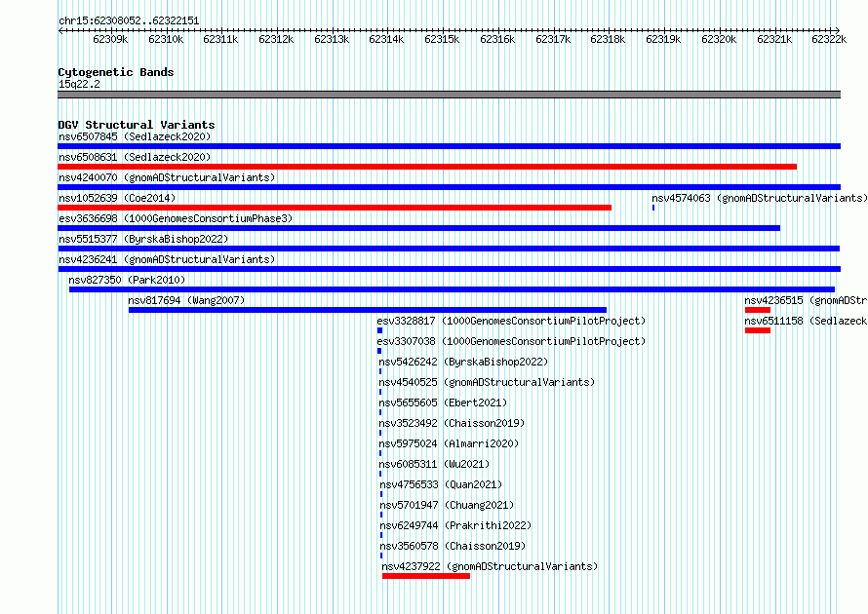The width and height of the screenshot is (868, 614).
Task: Open esv3307038 (1000GenomesConsortiumPilotProject) label
Action: 511,341
